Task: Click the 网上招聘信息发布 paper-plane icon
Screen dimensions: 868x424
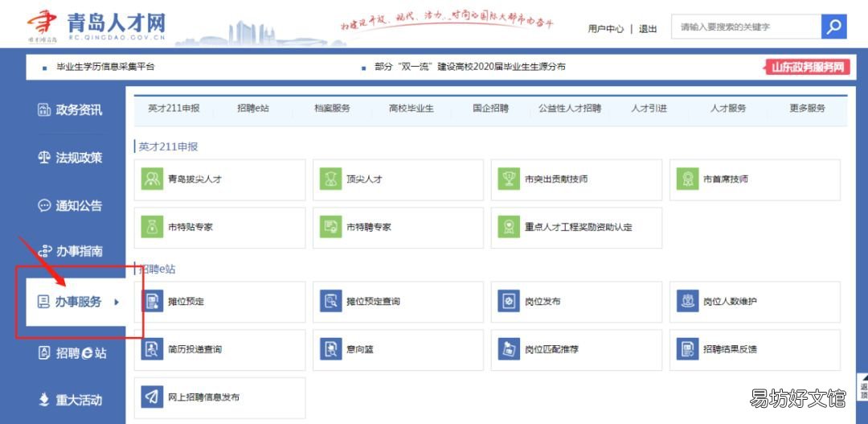Action: [x=152, y=397]
